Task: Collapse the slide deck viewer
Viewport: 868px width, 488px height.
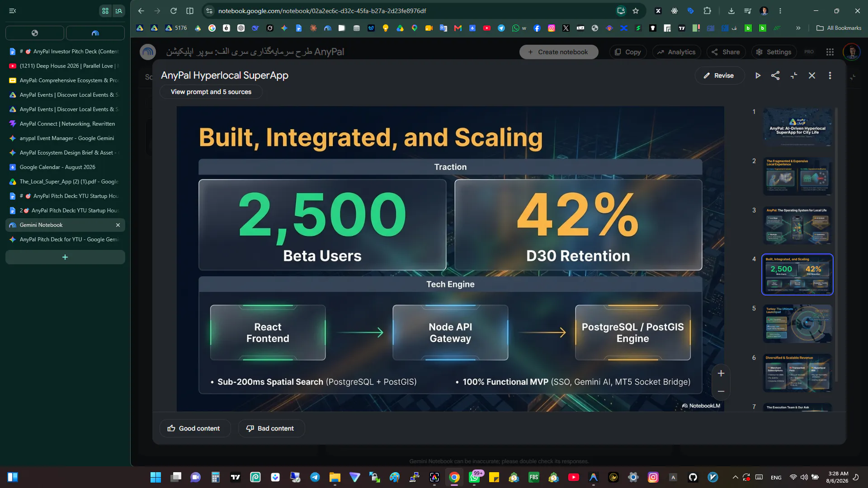Action: (794, 75)
